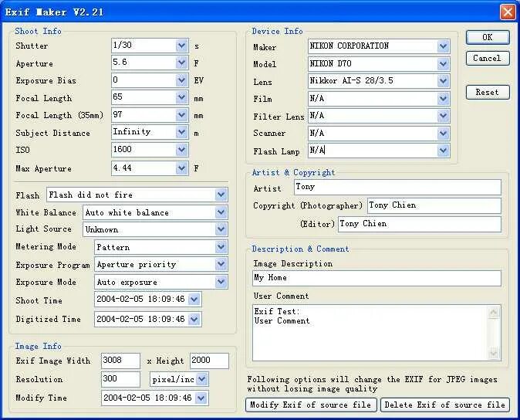Screen dimensions: 520x420
Task: Click the Copyright Editor field
Action: (420, 224)
